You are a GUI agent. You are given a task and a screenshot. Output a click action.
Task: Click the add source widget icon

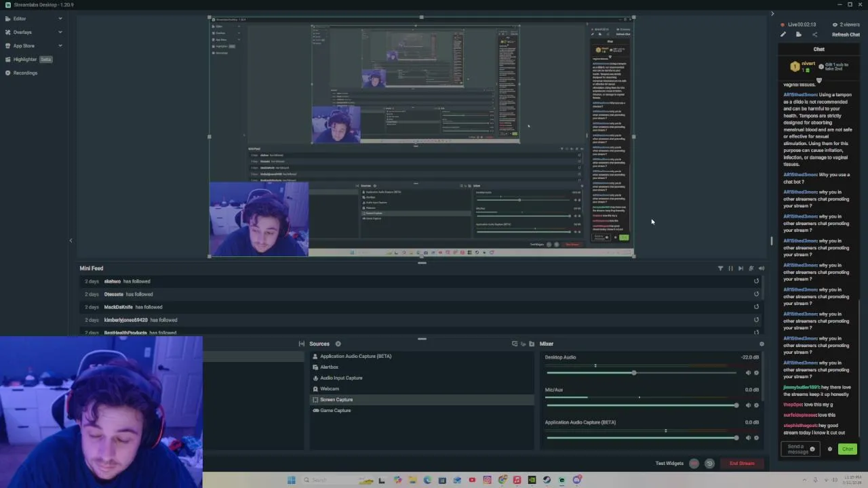tap(515, 344)
